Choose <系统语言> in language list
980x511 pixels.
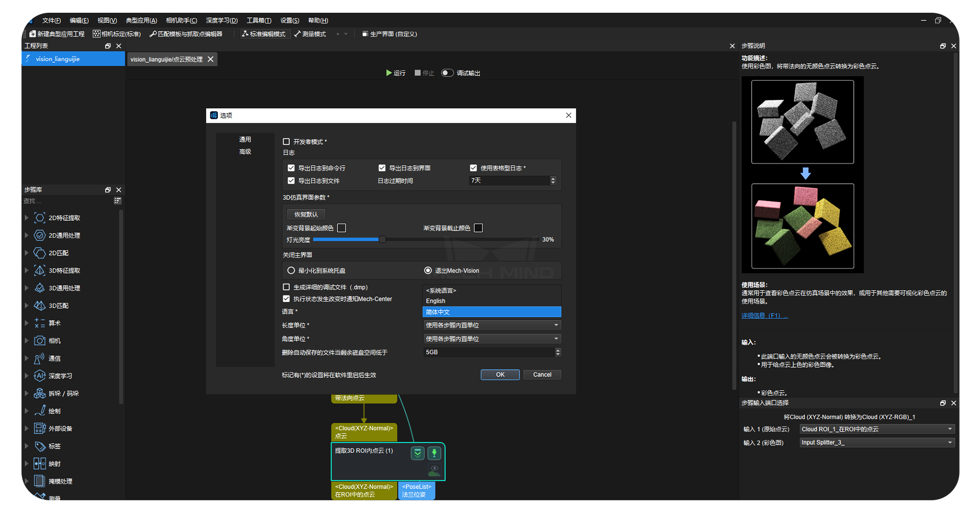click(x=492, y=290)
